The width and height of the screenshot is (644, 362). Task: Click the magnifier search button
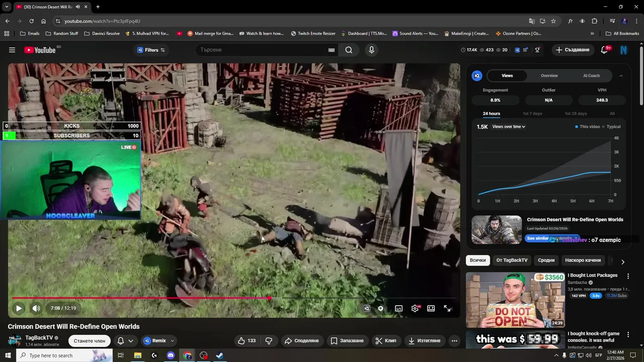tap(349, 50)
